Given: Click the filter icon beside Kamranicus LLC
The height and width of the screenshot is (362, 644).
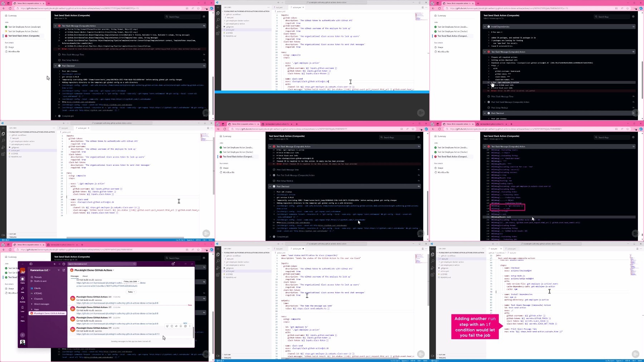Looking at the screenshot, I should tap(59, 270).
